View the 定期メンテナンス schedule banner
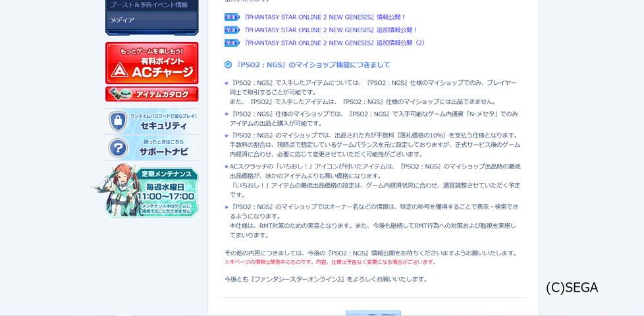644x316 pixels. click(146, 190)
